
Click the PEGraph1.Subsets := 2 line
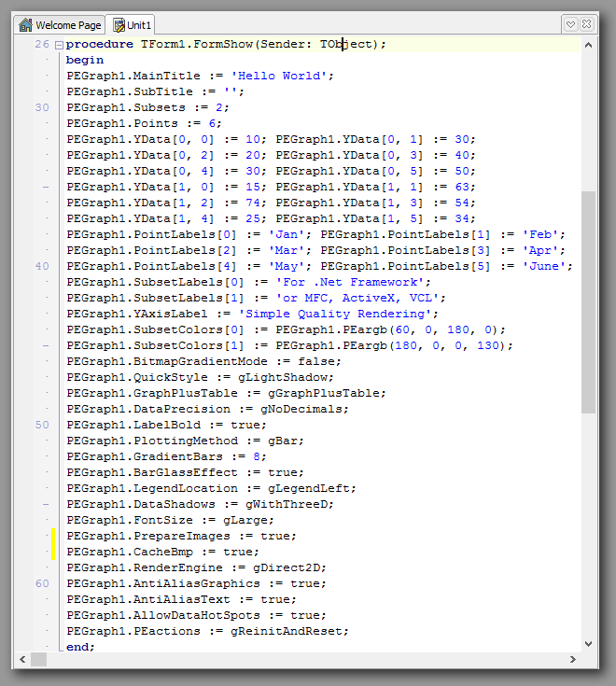pos(147,107)
